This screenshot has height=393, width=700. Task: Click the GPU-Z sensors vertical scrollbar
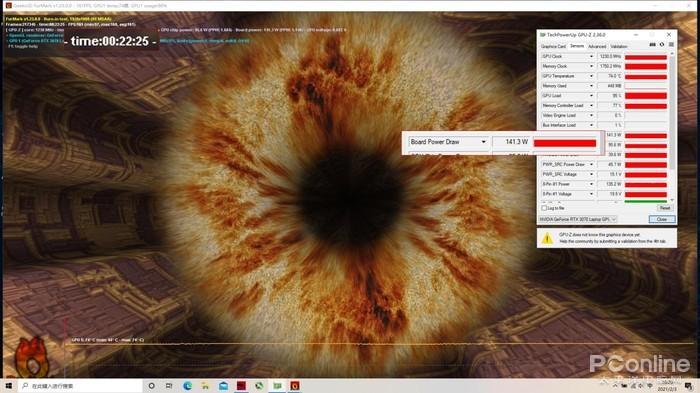pos(672,126)
